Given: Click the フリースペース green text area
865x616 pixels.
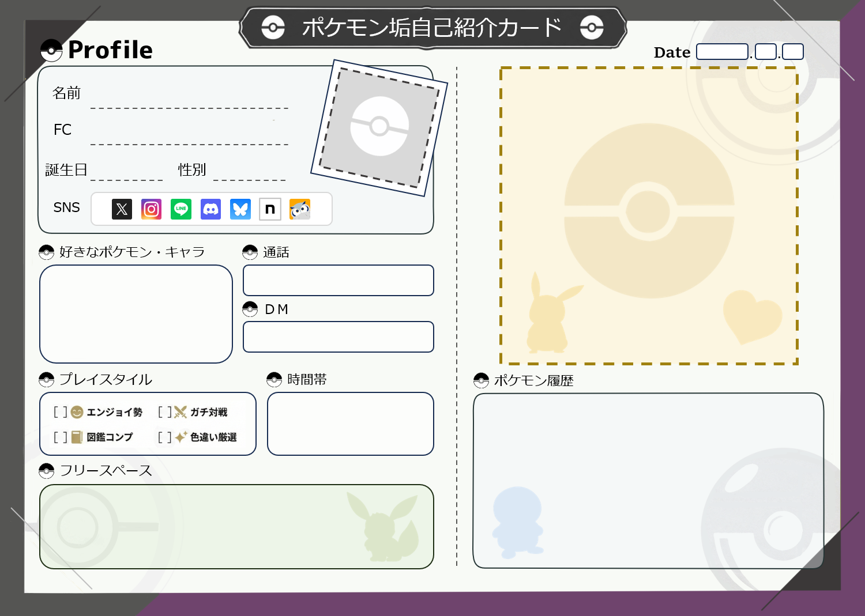Looking at the screenshot, I should tap(236, 527).
